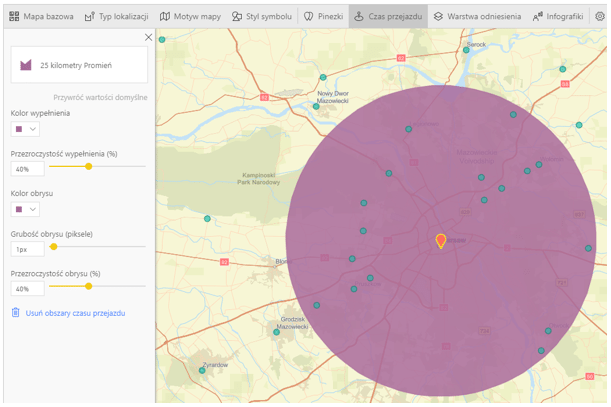This screenshot has height=407, width=611.
Task: Open Warstwa odniesienia layer settings
Action: coord(477,16)
